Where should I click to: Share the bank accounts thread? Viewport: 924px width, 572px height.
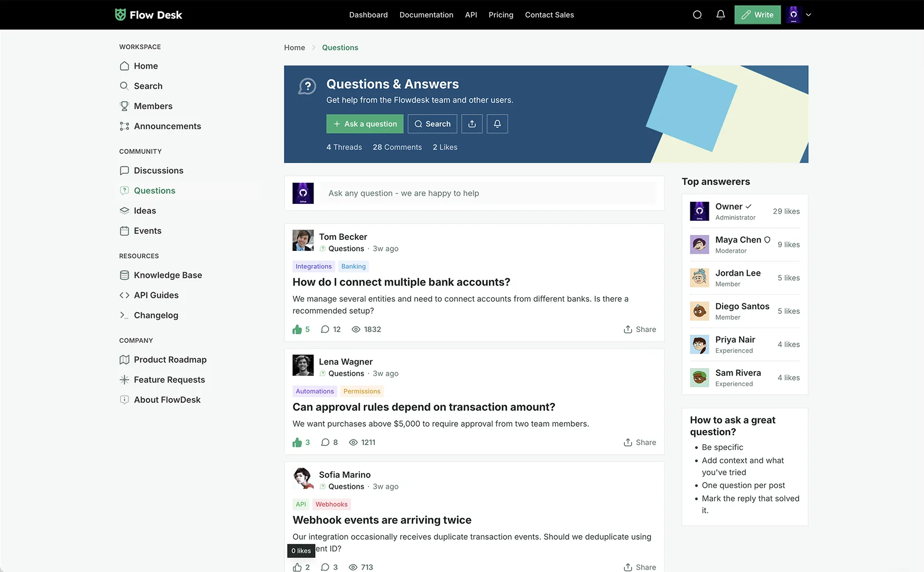[x=640, y=330]
